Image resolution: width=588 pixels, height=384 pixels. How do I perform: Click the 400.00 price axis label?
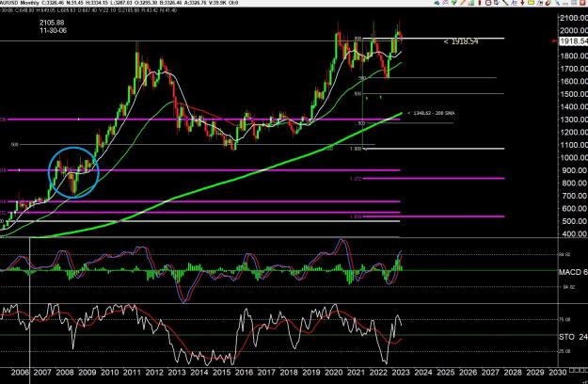click(x=574, y=233)
